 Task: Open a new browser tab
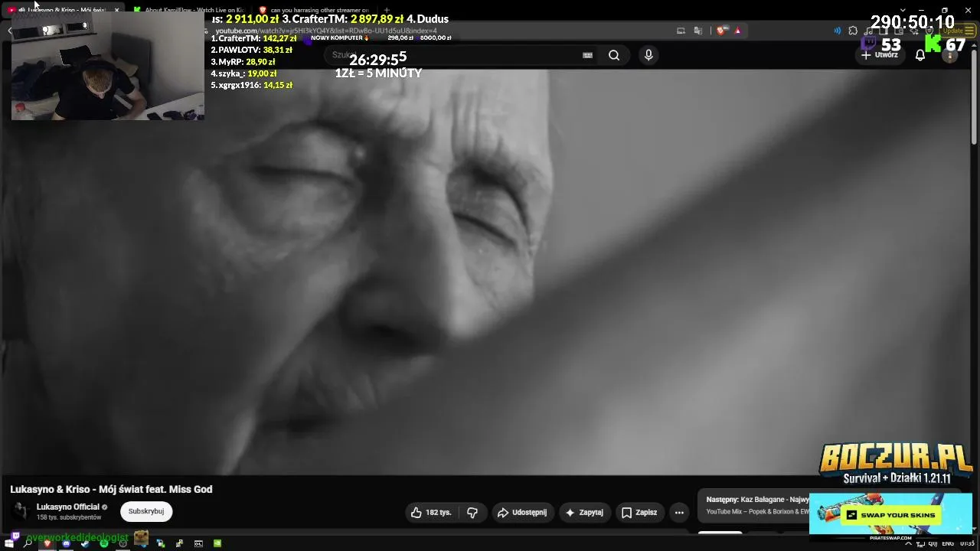coord(387,10)
